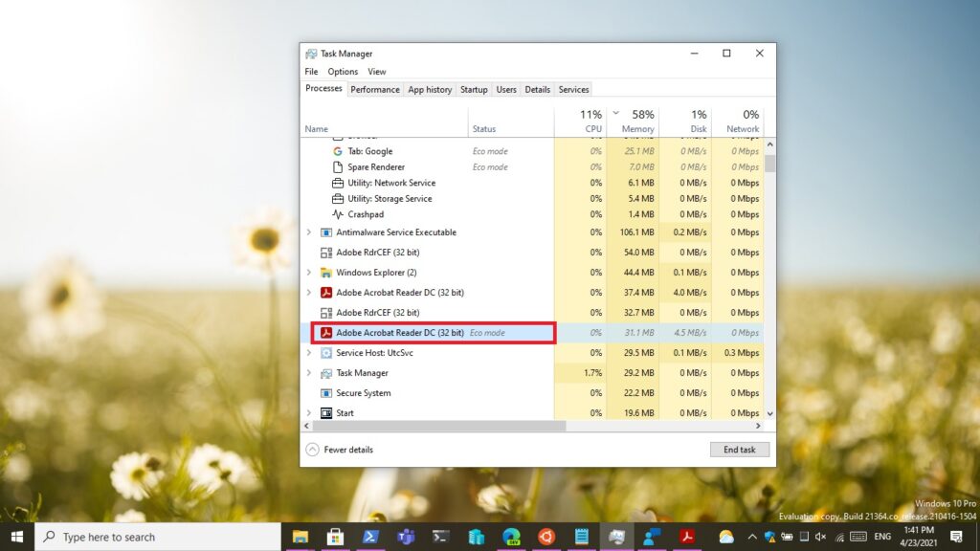Click the Acrobat icon in the Eco mode row
The width and height of the screenshot is (980, 551).
tap(325, 333)
